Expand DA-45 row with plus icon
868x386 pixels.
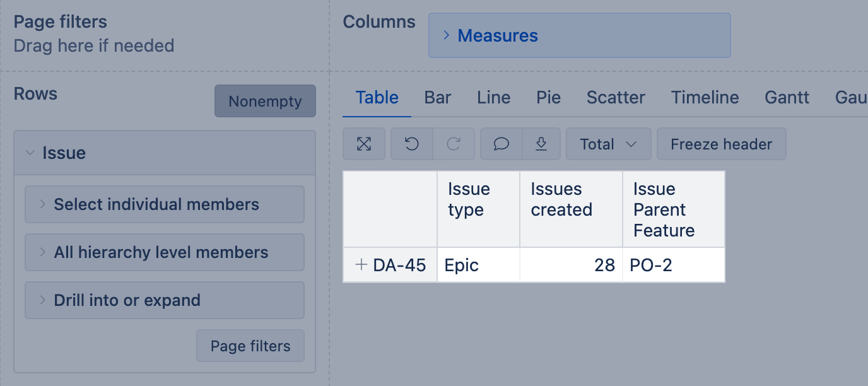tap(361, 265)
